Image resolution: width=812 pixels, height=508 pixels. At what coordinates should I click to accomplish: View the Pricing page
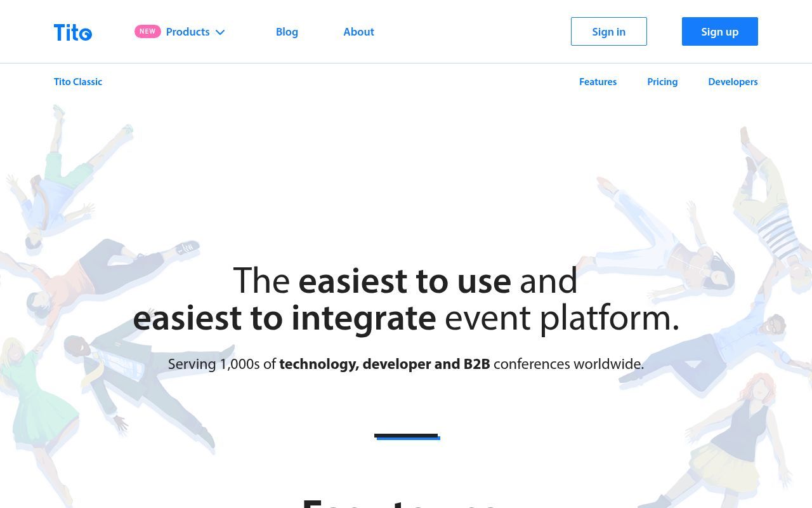[662, 82]
